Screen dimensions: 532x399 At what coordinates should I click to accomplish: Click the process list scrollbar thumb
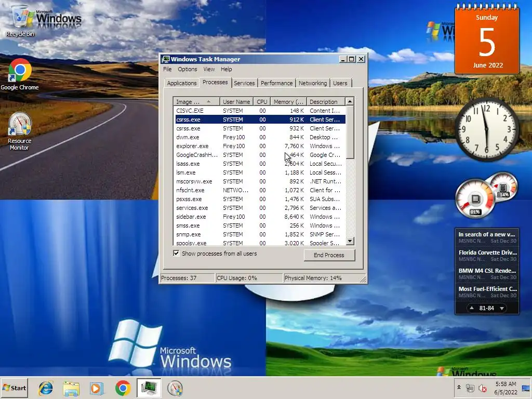point(350,132)
